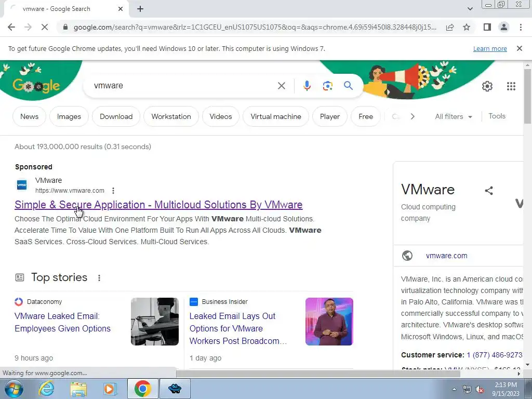
Task: Launch Internet Explorer from taskbar
Action: pos(46,389)
